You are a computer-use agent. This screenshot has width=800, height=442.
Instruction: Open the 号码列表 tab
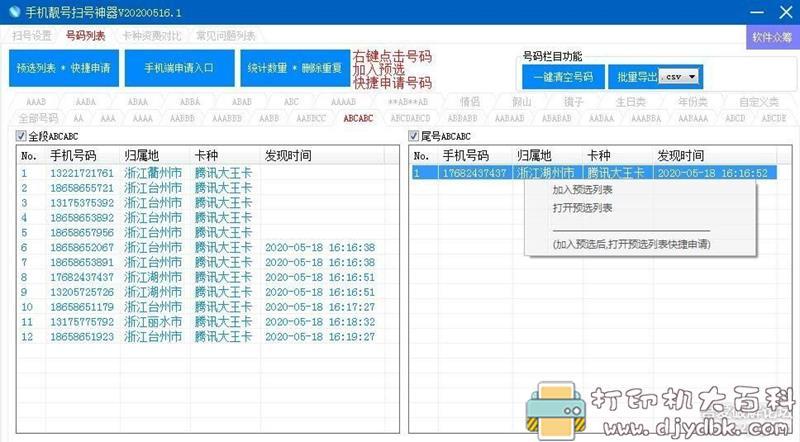(x=86, y=36)
